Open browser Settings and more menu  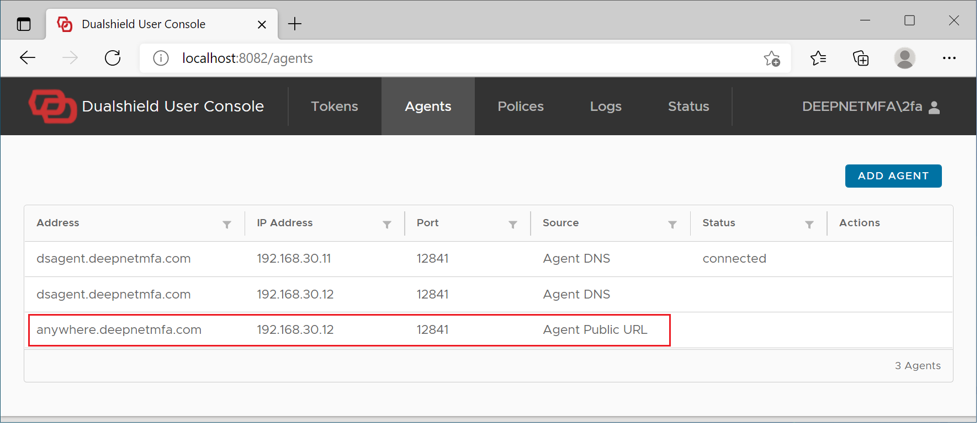949,58
